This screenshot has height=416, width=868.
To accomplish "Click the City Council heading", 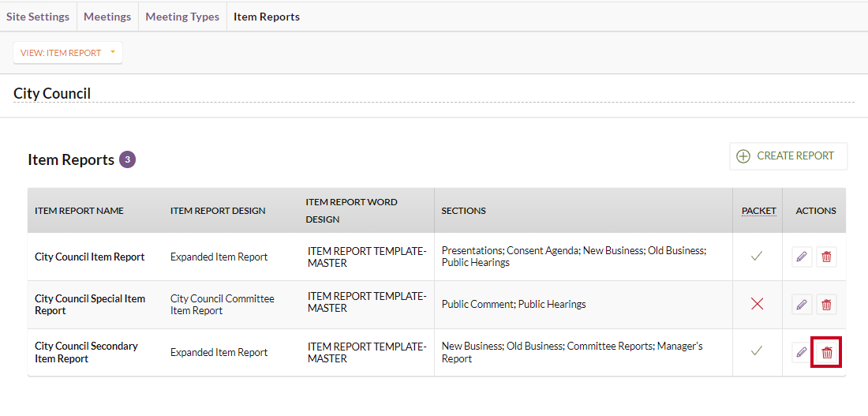I will coord(52,93).
